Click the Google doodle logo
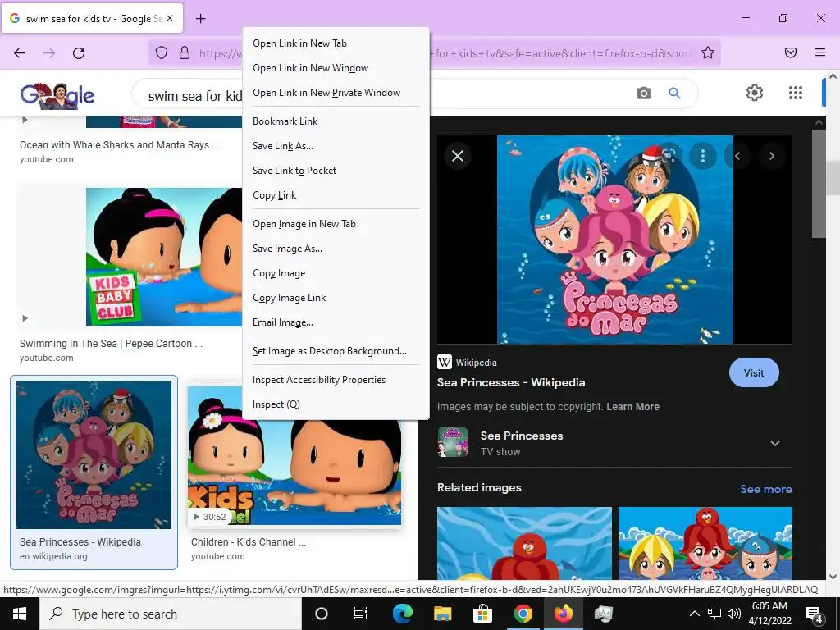840x630 pixels. click(x=57, y=95)
